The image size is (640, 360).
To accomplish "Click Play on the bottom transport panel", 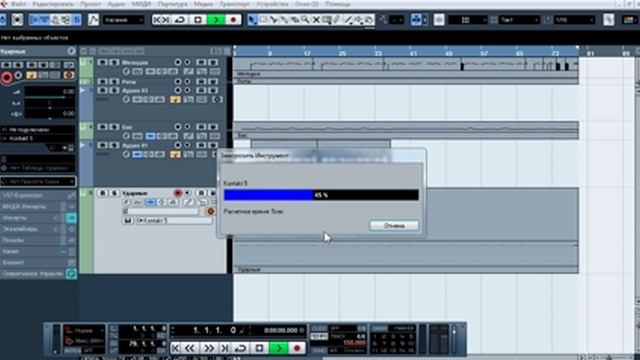I will pyautogui.click(x=278, y=348).
